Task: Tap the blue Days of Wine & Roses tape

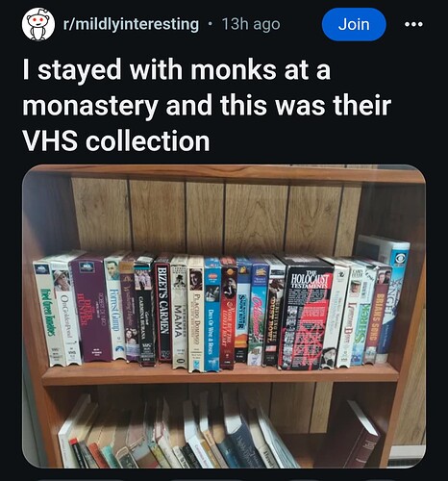Action: [212, 315]
